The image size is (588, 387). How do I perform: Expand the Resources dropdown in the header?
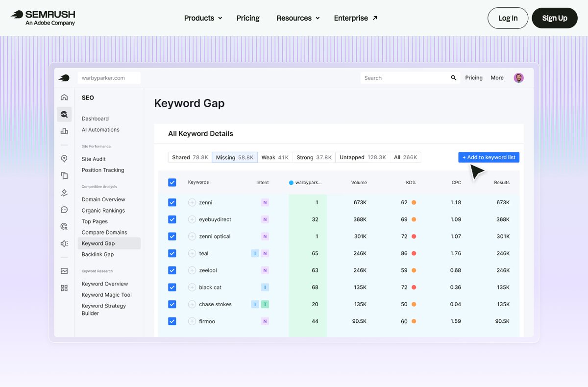pyautogui.click(x=298, y=18)
